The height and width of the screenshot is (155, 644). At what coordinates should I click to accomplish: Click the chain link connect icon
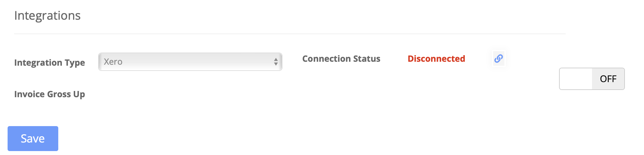(498, 58)
